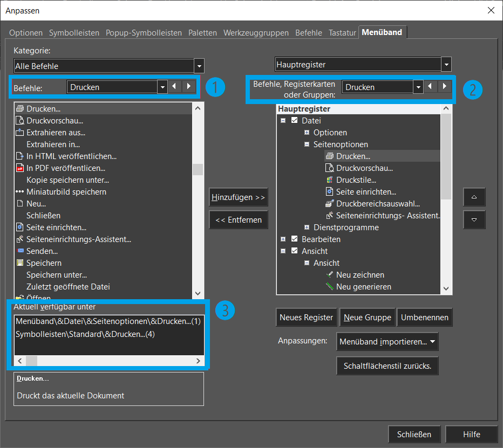Screen dimensions: 503x448
Task: Click the Befehle search field containing Drucken
Action: (x=112, y=87)
